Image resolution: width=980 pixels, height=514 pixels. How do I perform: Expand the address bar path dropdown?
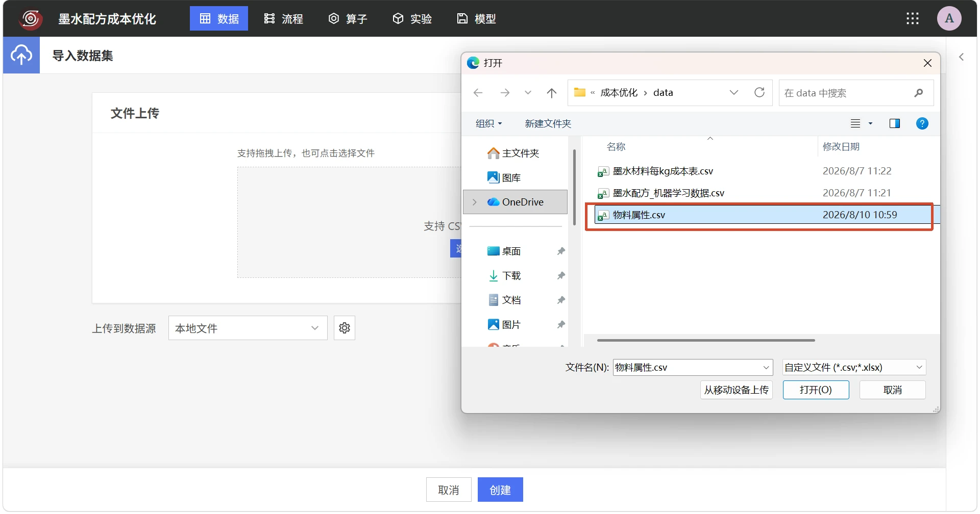(x=734, y=92)
